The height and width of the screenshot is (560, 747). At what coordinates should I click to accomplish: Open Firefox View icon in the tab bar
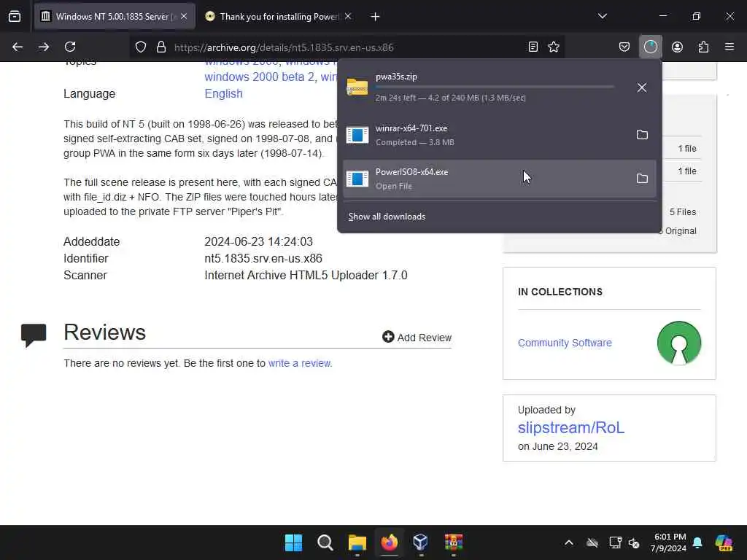pos(15,17)
